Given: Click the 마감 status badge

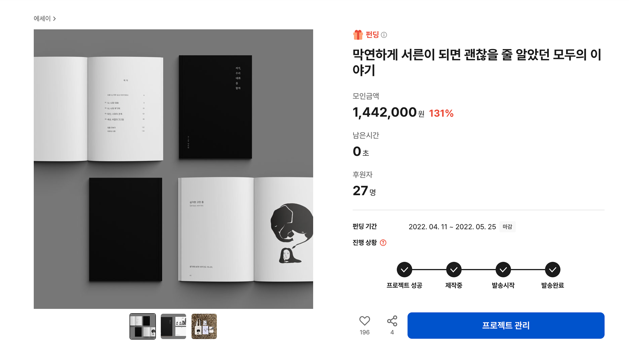Looking at the screenshot, I should [507, 227].
